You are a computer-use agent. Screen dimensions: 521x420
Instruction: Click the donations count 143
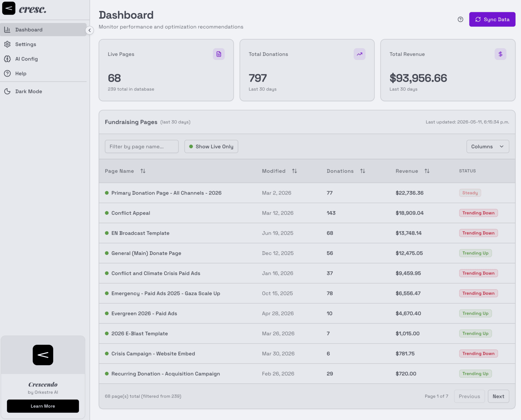(331, 213)
